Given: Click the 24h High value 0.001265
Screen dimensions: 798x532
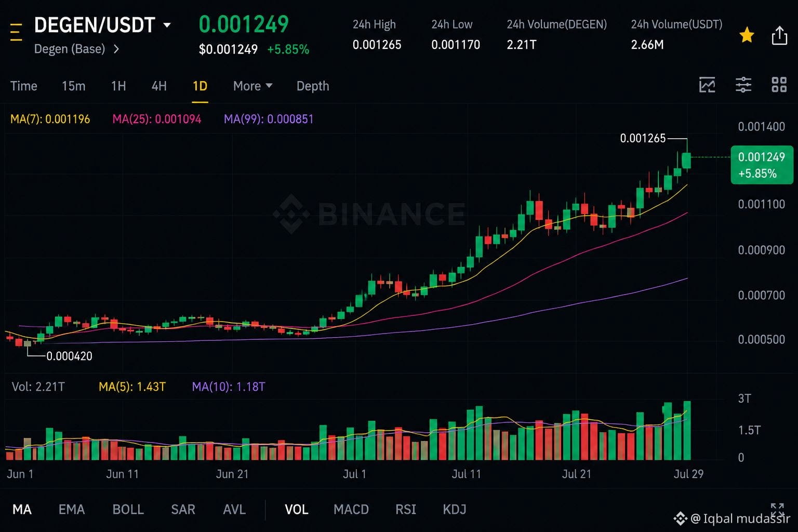Looking at the screenshot, I should coord(377,45).
